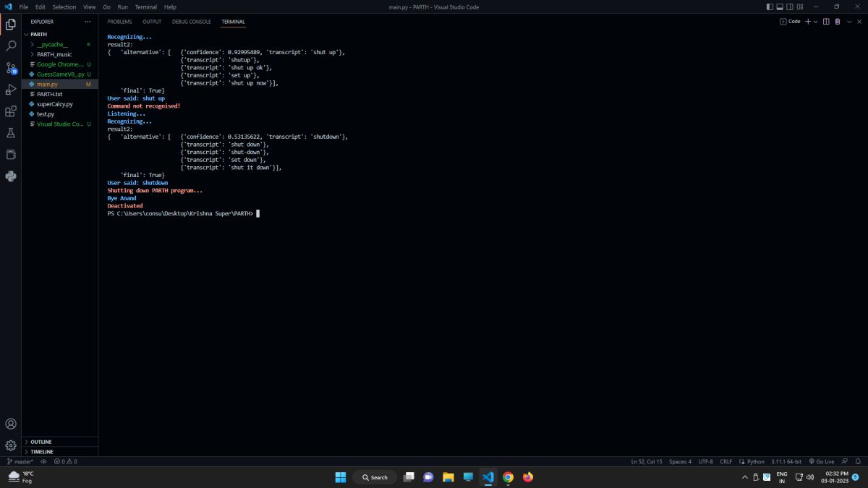
Task: Open terminal launch profile dropdown arrow
Action: coord(816,22)
